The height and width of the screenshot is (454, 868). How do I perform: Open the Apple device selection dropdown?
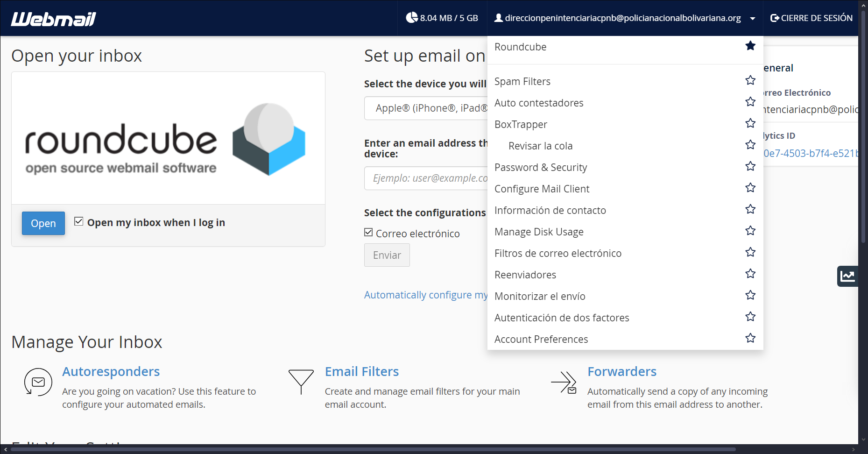click(x=426, y=108)
